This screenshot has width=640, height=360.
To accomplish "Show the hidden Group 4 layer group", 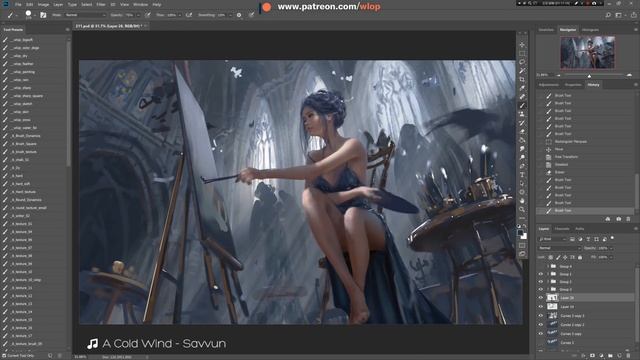I will click(541, 267).
